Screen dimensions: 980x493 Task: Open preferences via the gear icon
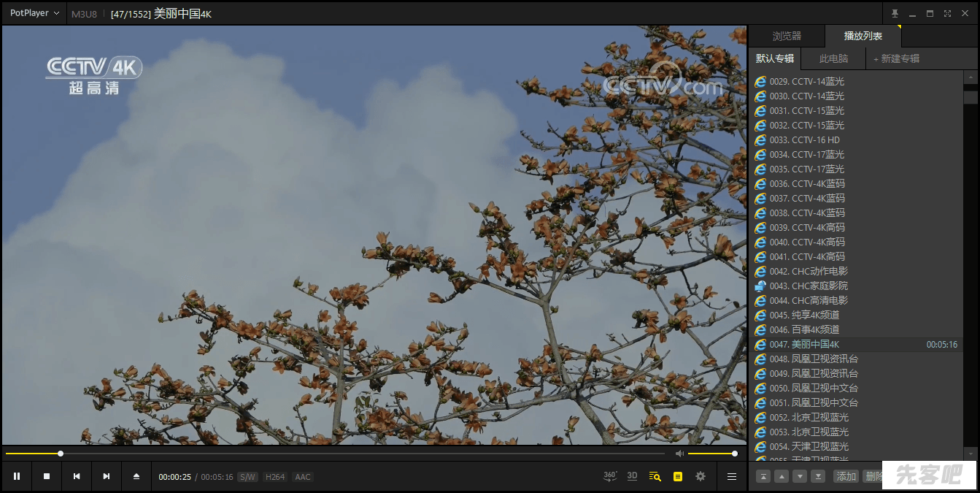point(701,477)
